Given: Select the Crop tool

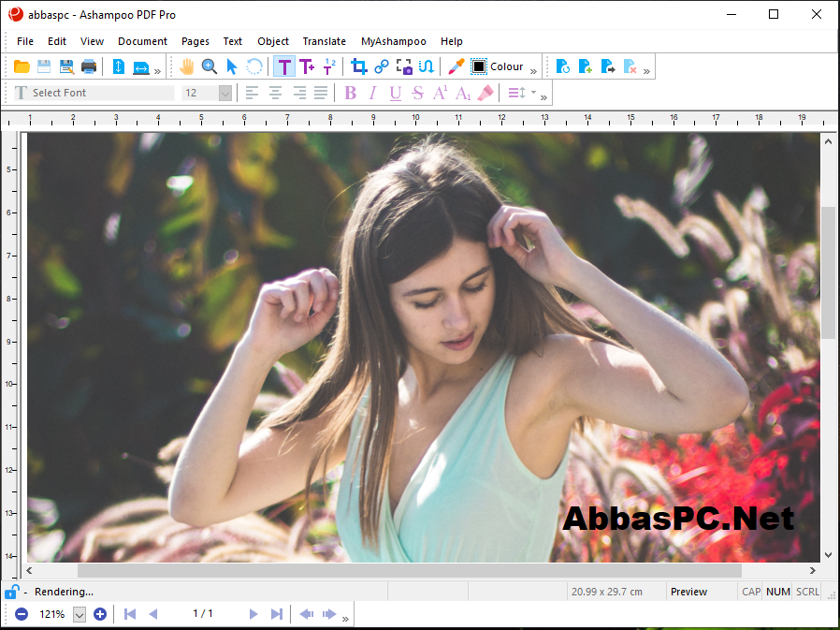Looking at the screenshot, I should click(359, 66).
